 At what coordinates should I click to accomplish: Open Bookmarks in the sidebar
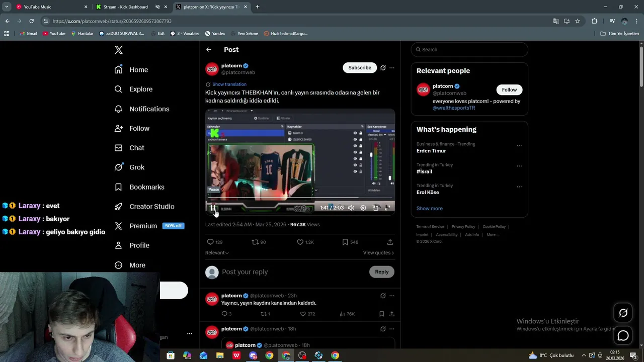click(139, 187)
